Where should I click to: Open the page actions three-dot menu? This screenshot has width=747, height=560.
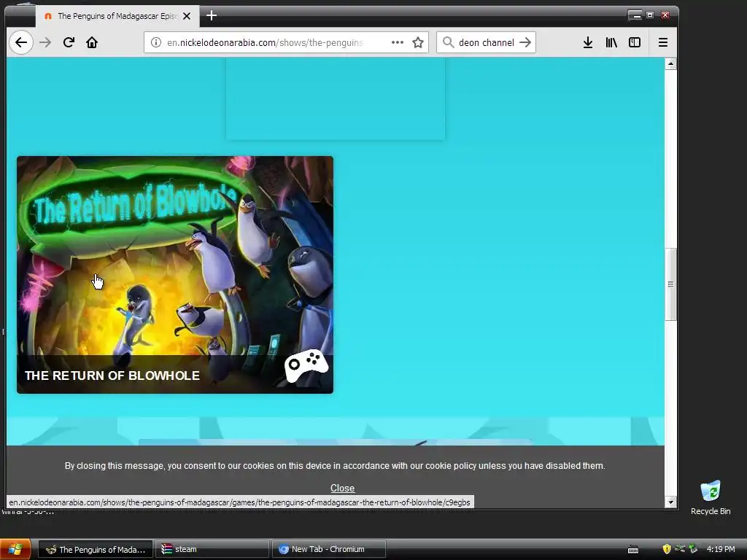[x=398, y=42]
